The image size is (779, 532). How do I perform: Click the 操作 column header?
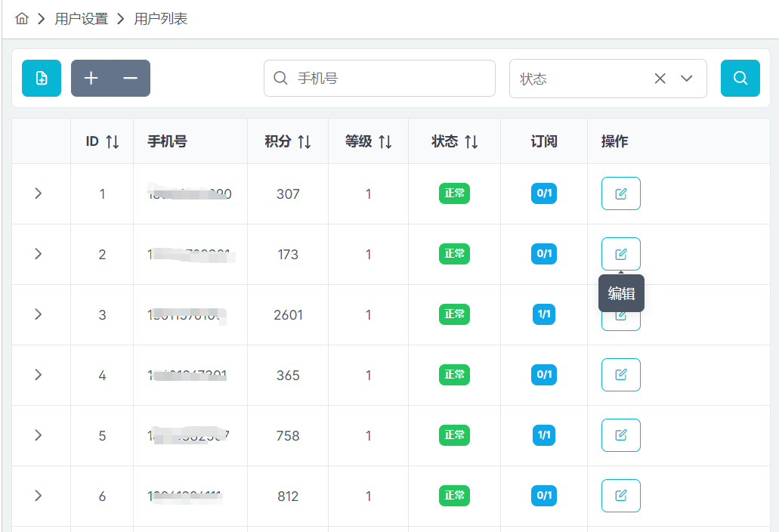point(614,141)
